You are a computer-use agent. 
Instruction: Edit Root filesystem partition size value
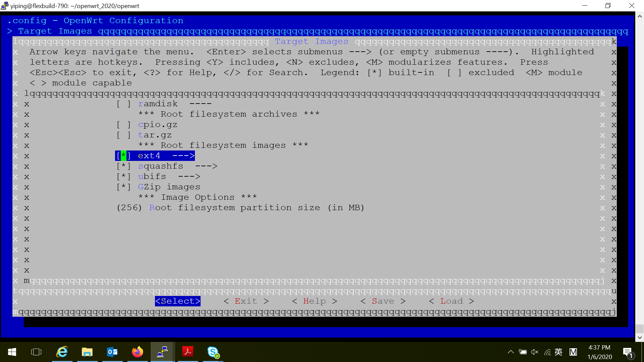[x=129, y=208]
